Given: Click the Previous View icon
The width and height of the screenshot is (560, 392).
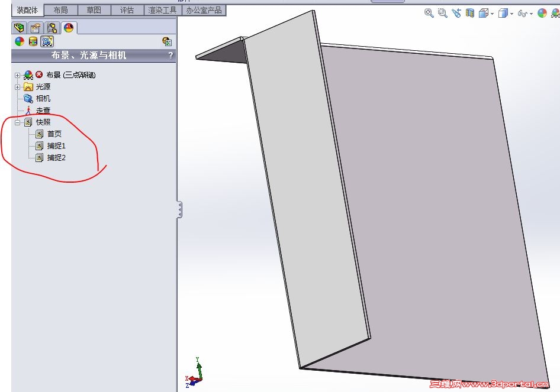Looking at the screenshot, I should (x=456, y=13).
